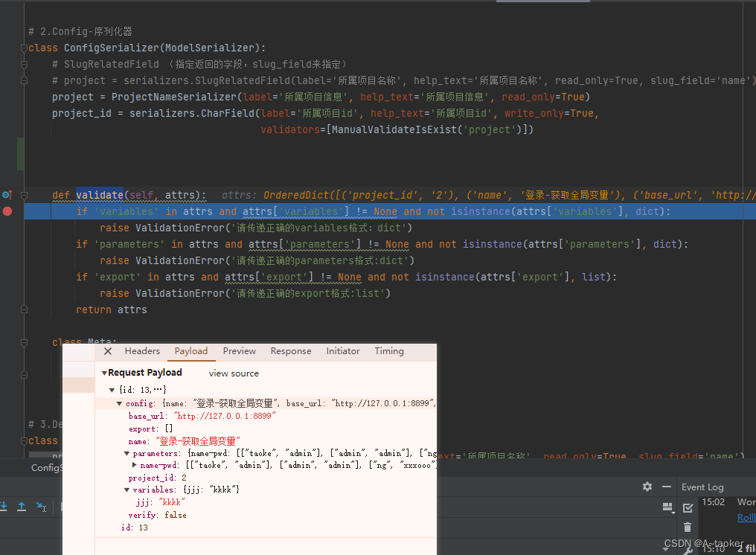Click the name value 登录-获取全局变量 in the payload

pyautogui.click(x=198, y=441)
